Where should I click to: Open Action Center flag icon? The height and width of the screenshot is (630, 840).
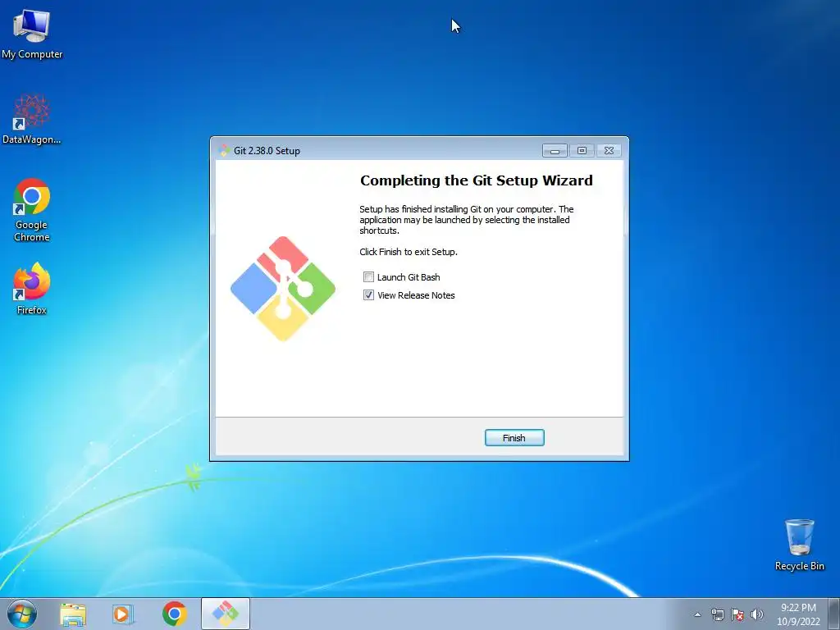737,614
